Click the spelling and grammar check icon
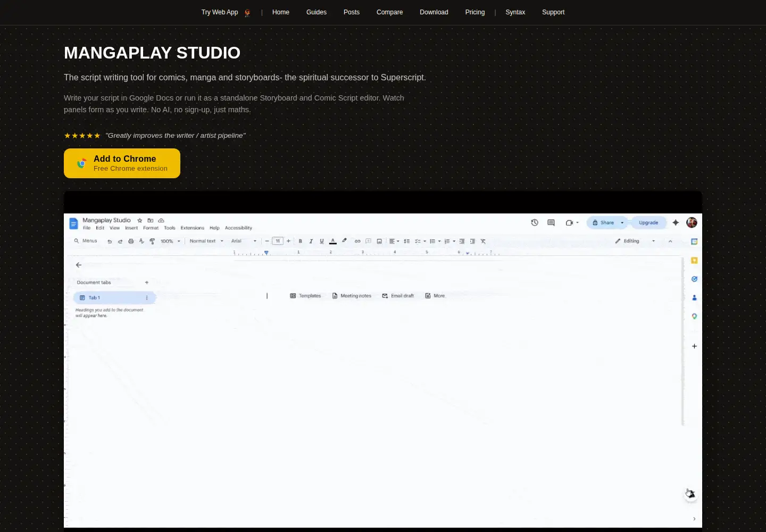The width and height of the screenshot is (766, 532). click(141, 241)
